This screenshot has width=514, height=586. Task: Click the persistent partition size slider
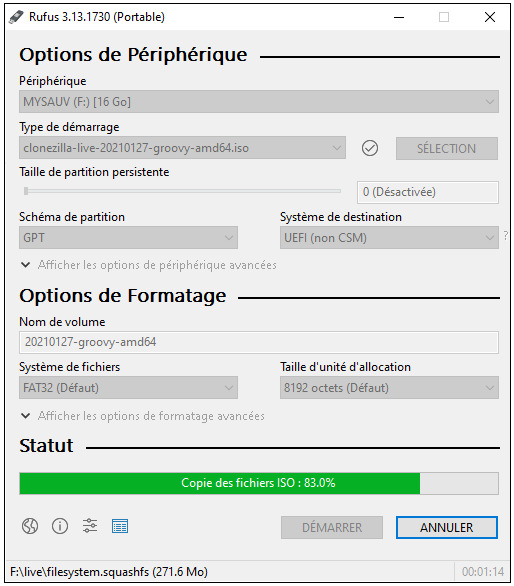tap(182, 191)
